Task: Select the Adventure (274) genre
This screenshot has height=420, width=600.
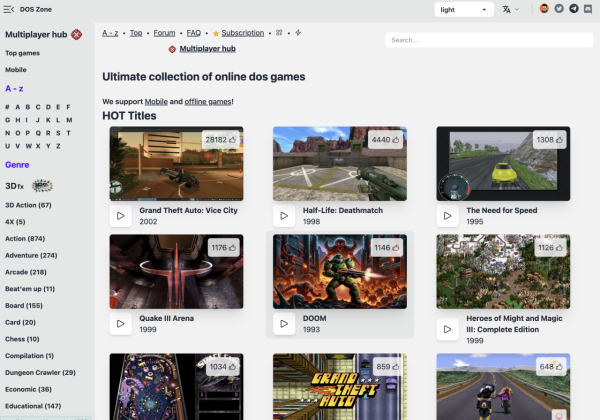Action: [x=31, y=256]
